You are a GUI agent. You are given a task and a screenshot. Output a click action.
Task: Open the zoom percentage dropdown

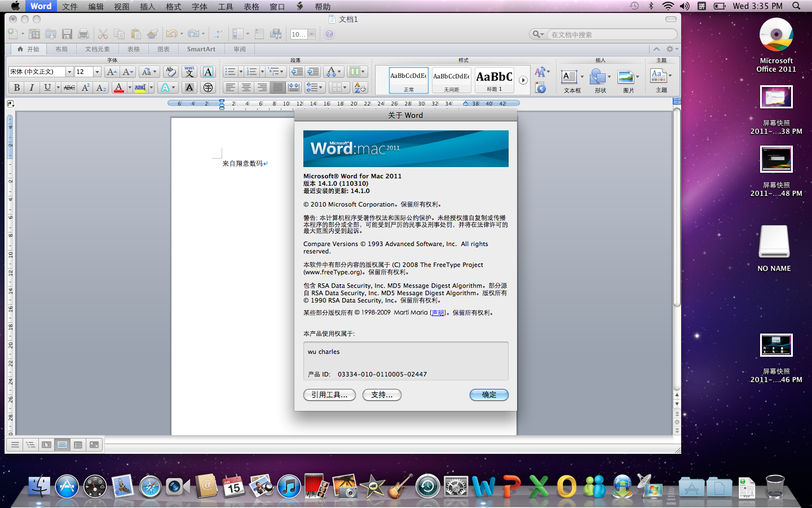pyautogui.click(x=311, y=34)
